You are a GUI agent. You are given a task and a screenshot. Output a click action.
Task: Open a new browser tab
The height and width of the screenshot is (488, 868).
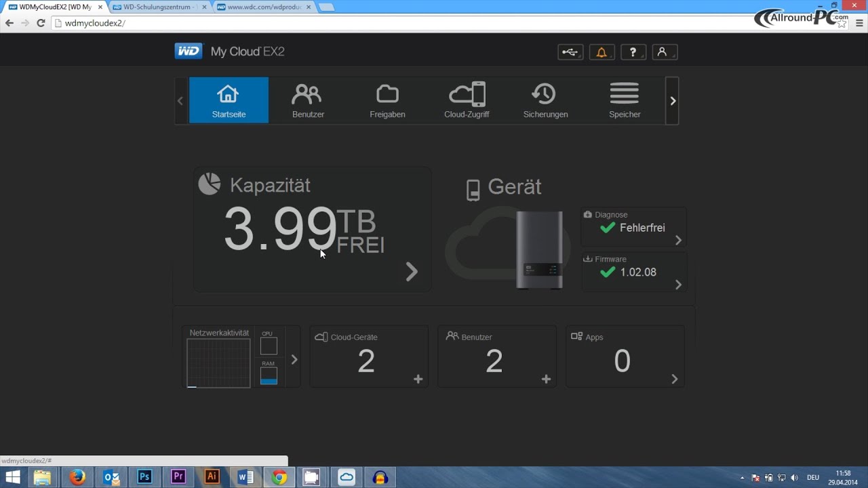coord(326,7)
